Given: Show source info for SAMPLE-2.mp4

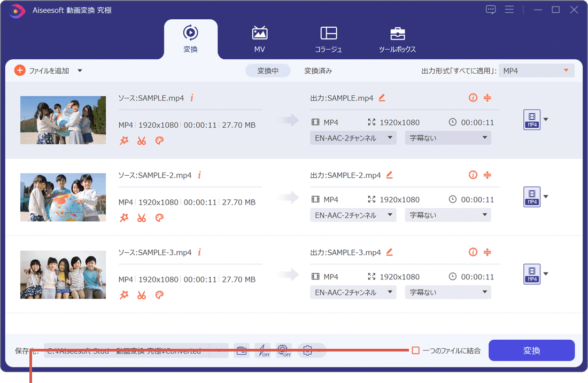Looking at the screenshot, I should pyautogui.click(x=199, y=175).
